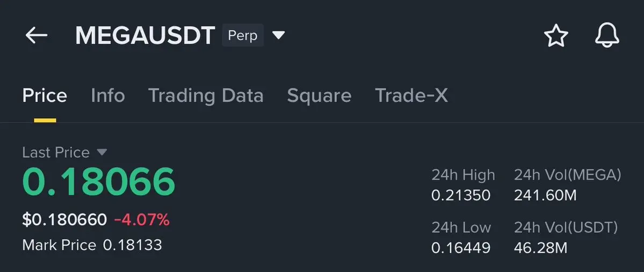Screen dimensions: 644x272
Task: Open price alerts via bell icon
Action: (x=607, y=35)
